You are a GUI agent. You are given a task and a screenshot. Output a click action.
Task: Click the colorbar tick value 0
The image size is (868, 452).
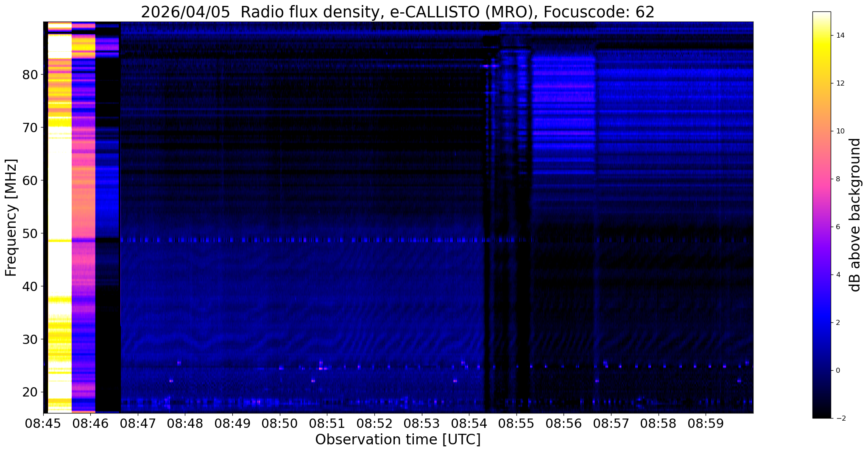click(838, 371)
